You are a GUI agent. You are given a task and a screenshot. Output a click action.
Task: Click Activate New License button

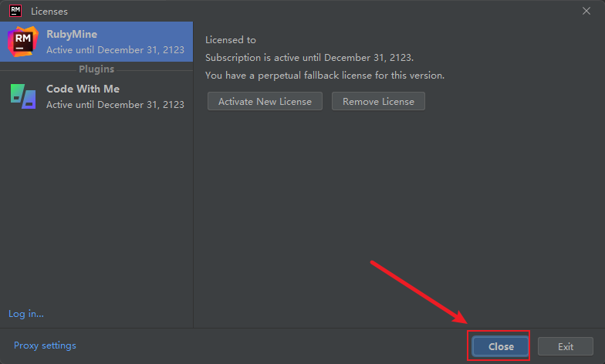[x=265, y=101]
